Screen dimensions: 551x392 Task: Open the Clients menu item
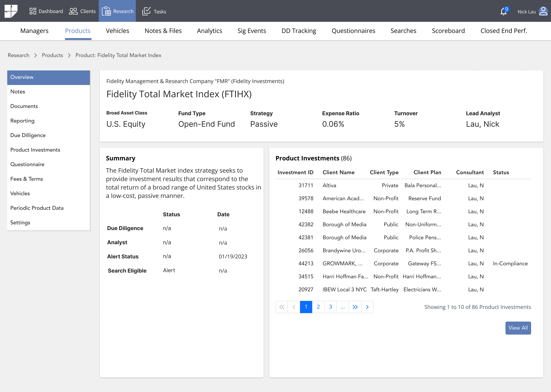coord(82,11)
